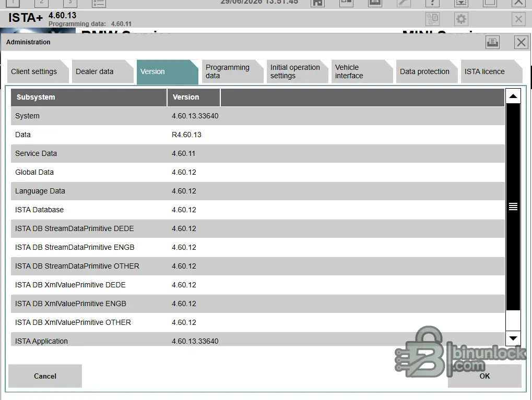Viewport: 532px width, 400px height.
Task: Switch to the Vehicle interface tab
Action: coord(362,71)
